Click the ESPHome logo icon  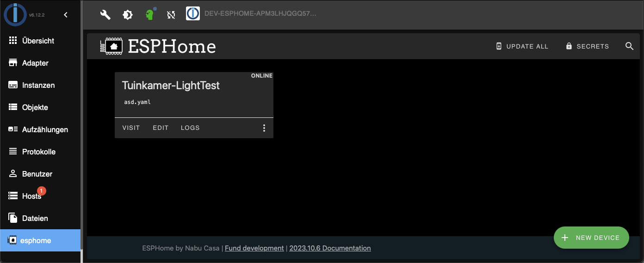[111, 46]
